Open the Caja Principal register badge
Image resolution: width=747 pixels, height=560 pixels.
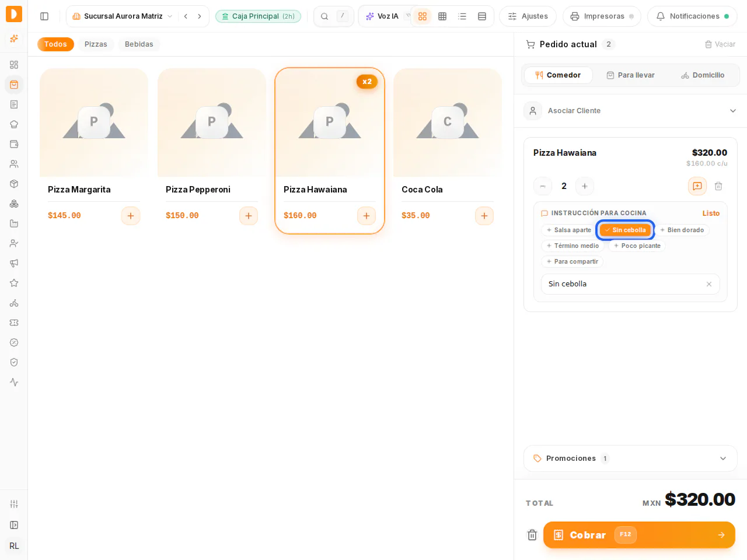258,16
